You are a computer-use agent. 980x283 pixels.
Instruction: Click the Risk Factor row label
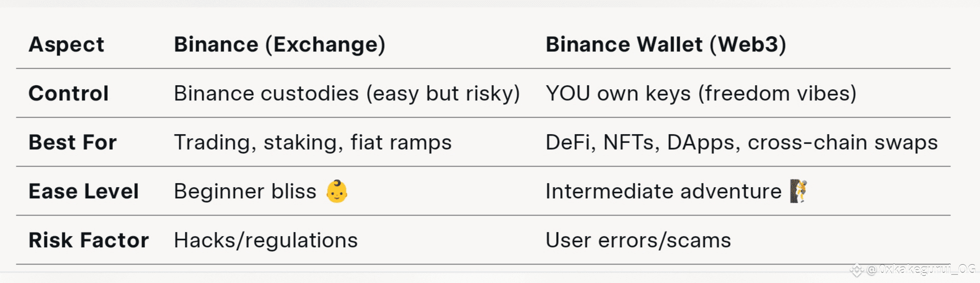coord(89,240)
